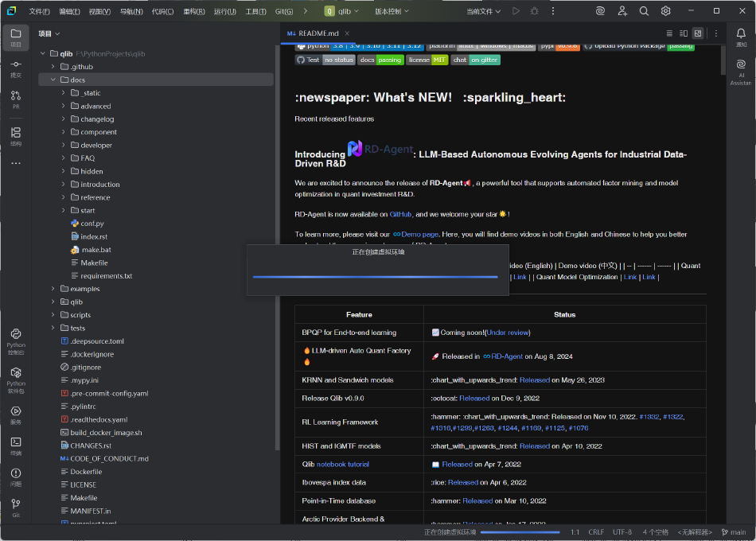Open the Git tool window
Screen dimensions: 756x541
click(x=16, y=508)
